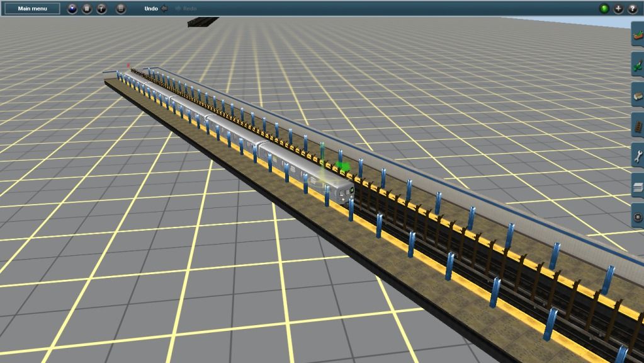Open the Objects tab with building icon
The height and width of the screenshot is (363, 644).
638,95
